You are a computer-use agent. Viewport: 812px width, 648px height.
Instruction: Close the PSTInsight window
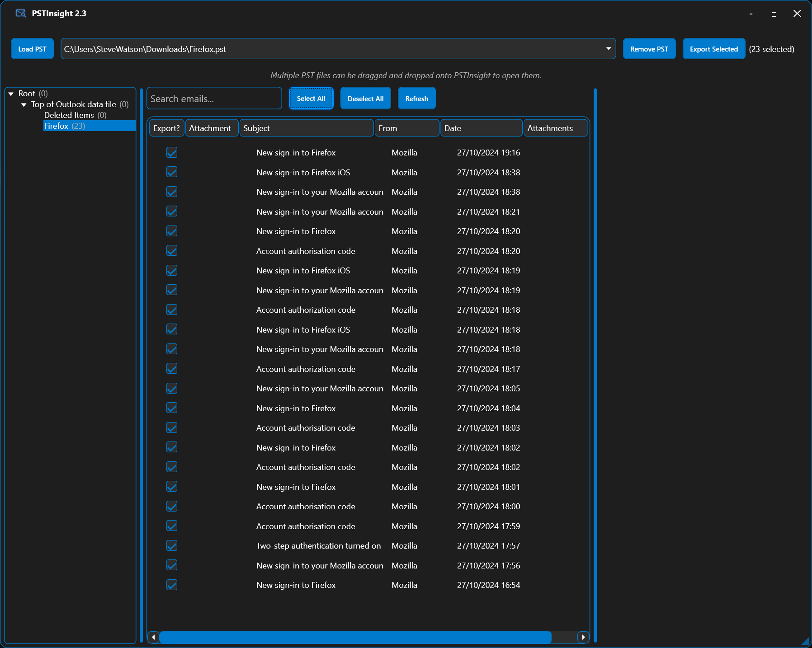(797, 14)
